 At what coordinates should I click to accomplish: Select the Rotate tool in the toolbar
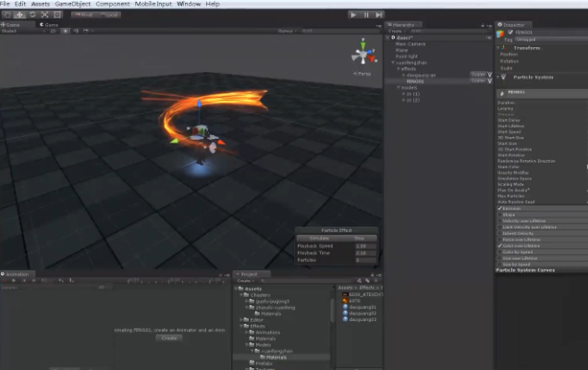(32, 15)
